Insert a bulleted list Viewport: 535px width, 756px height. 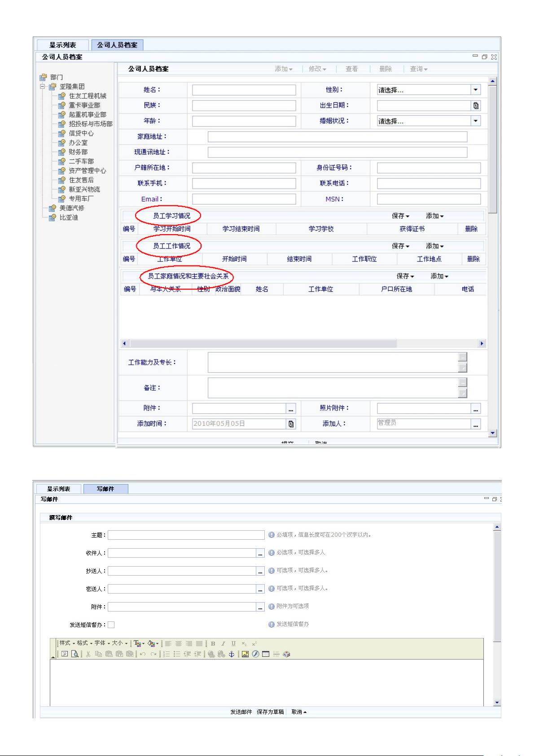point(177,654)
